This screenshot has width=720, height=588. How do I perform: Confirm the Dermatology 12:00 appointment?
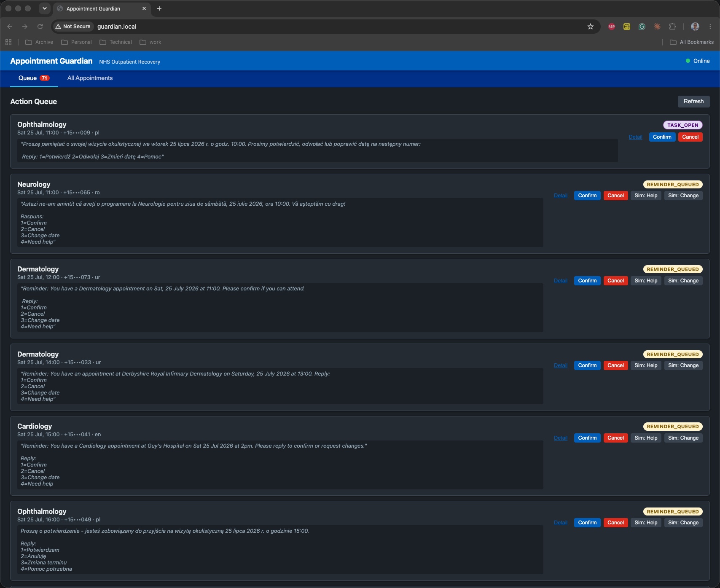tap(587, 281)
